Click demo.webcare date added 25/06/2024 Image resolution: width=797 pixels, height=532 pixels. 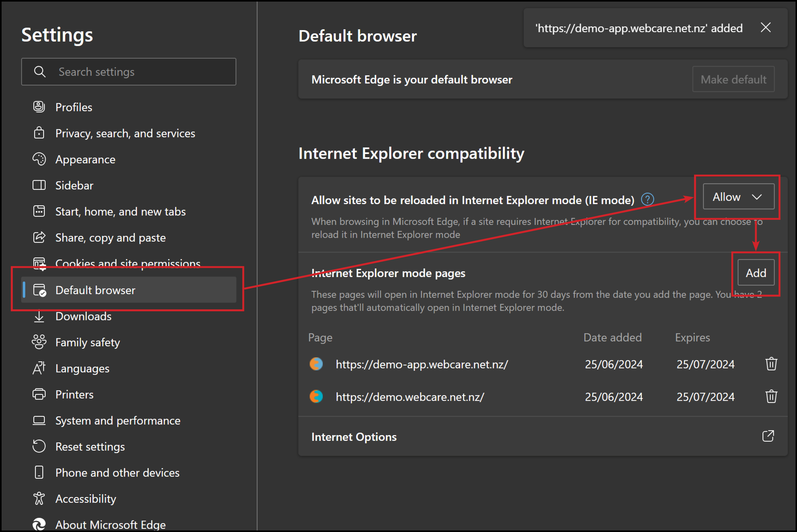[614, 397]
